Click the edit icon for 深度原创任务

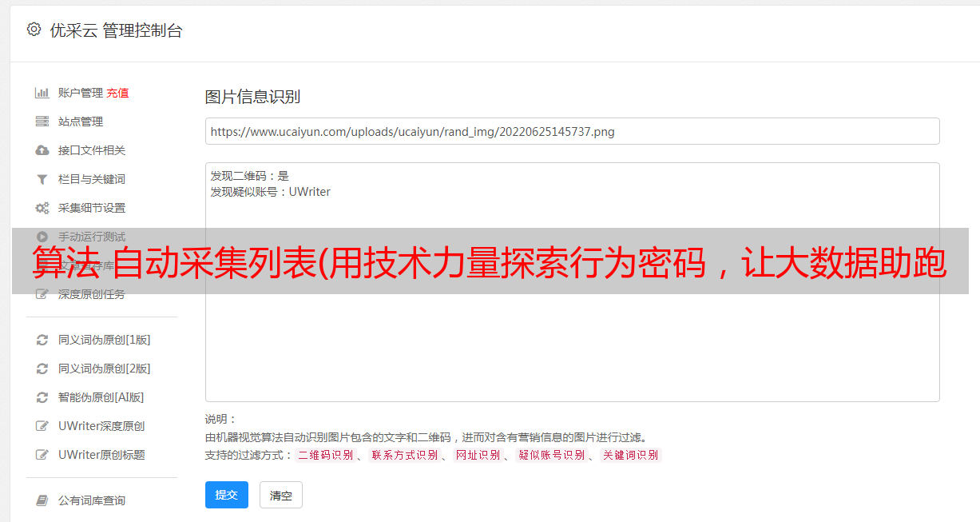(42, 294)
